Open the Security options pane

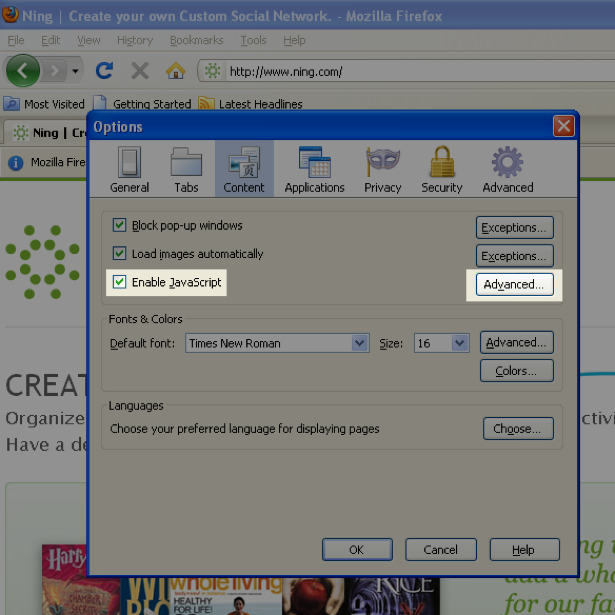pos(442,169)
